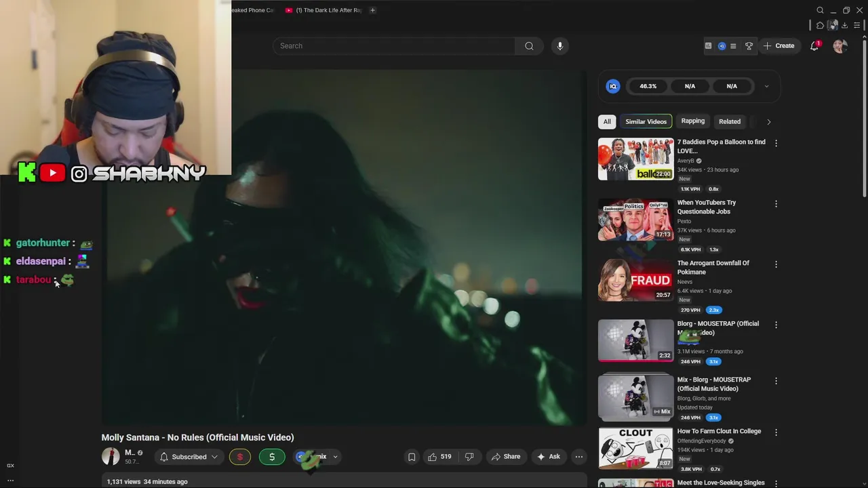868x488 pixels.
Task: Open the Subscribed notification dropdown
Action: point(189,457)
